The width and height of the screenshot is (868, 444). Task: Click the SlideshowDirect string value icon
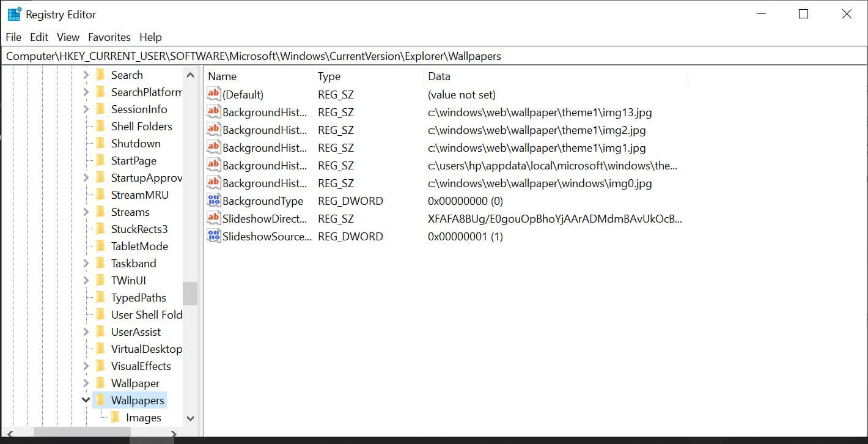click(213, 218)
